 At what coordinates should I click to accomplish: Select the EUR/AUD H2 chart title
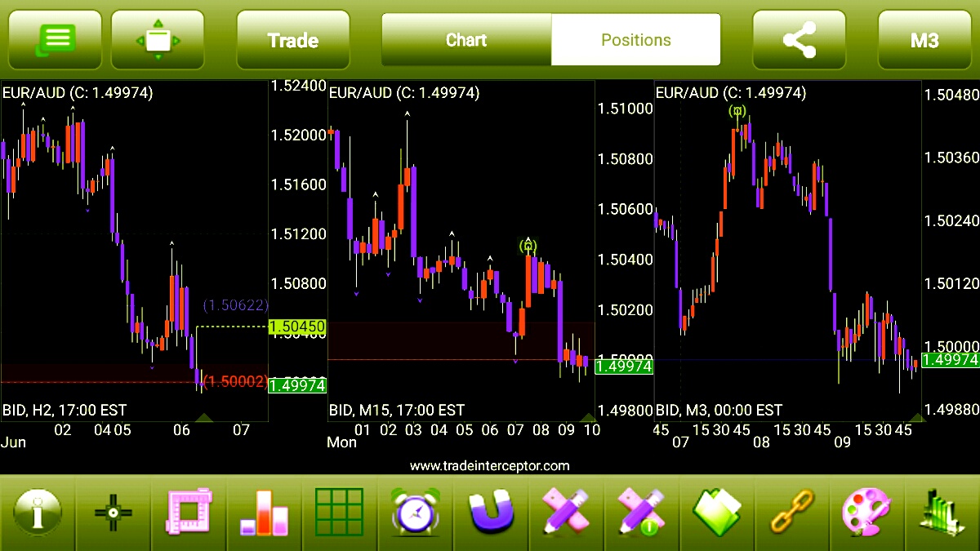click(x=78, y=92)
